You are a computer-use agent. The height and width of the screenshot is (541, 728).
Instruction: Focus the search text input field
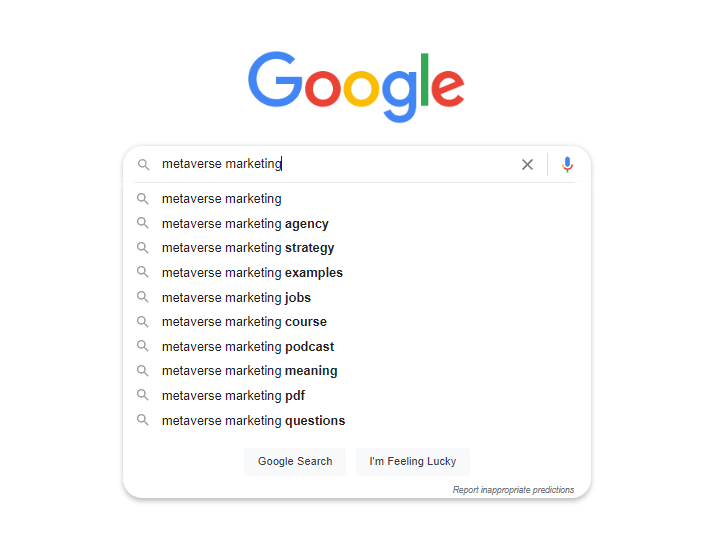(x=337, y=164)
